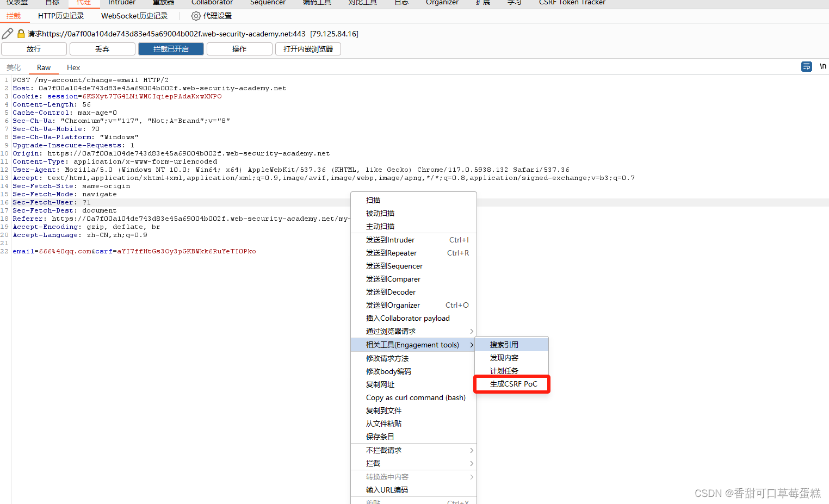Toggle the word-wrap icon in editor toolbar

coord(807,66)
